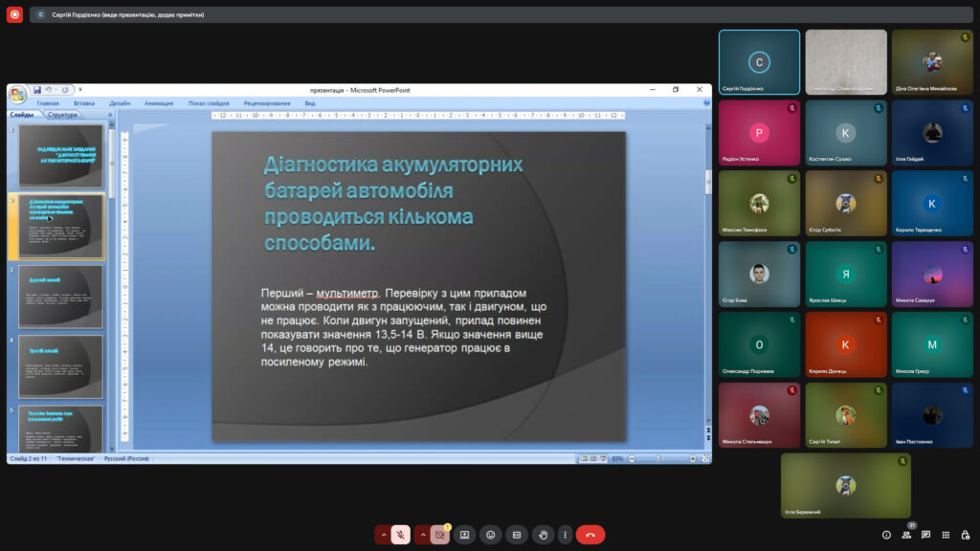Switch to the Дизайн ribbon tab
This screenshot has width=980, height=551.
click(120, 103)
